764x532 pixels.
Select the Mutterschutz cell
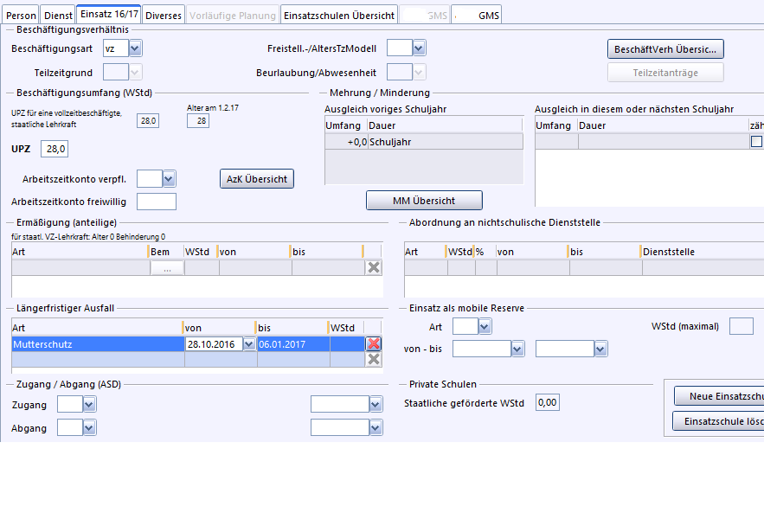point(98,344)
